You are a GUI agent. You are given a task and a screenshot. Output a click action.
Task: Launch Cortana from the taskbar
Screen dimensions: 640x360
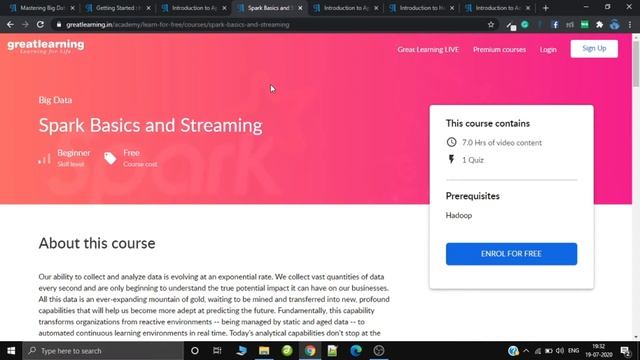(195, 351)
